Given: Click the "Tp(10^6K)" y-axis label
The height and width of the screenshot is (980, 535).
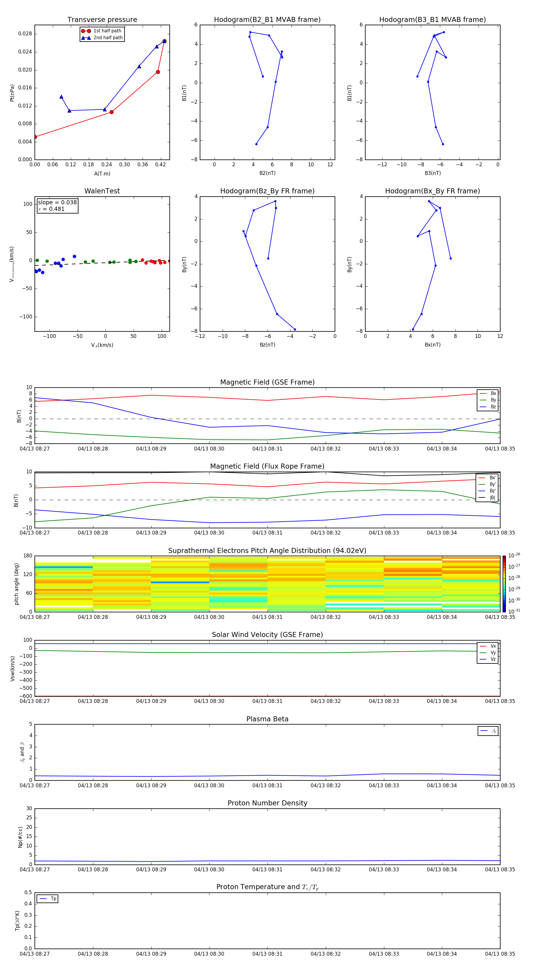Looking at the screenshot, I should pos(17,921).
